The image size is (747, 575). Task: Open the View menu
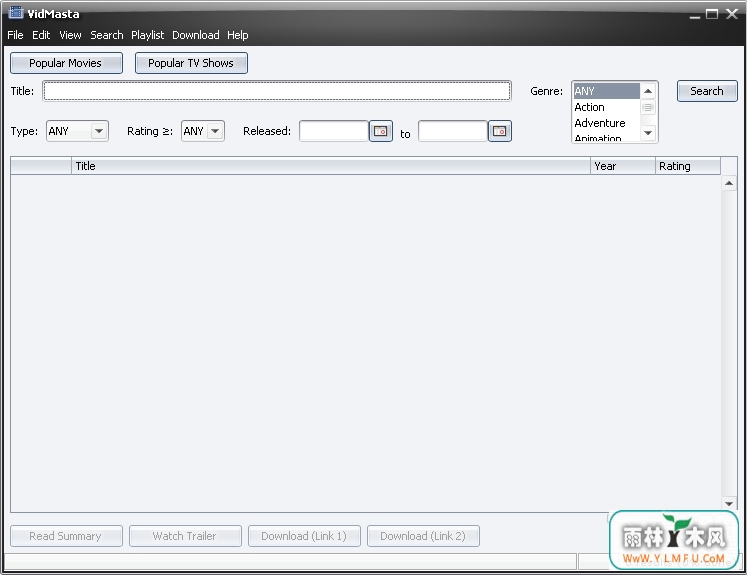[70, 35]
